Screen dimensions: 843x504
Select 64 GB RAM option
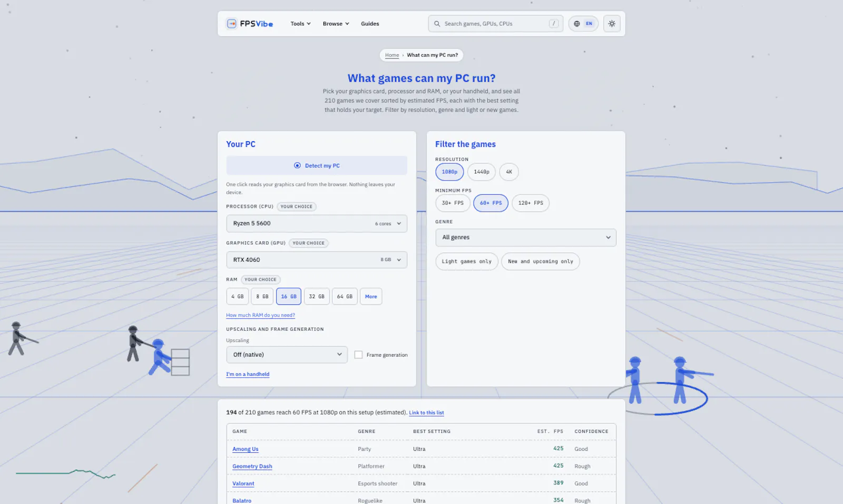tap(345, 297)
